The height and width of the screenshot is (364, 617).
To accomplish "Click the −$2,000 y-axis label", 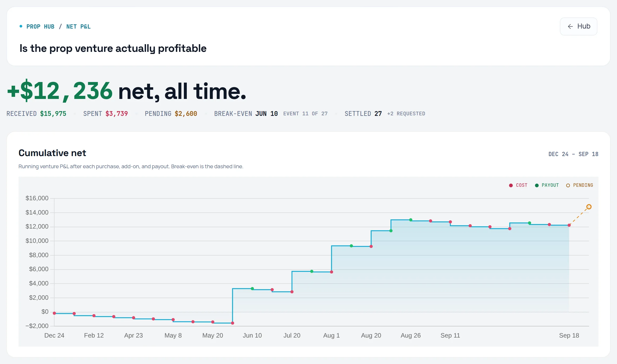I will click(37, 326).
